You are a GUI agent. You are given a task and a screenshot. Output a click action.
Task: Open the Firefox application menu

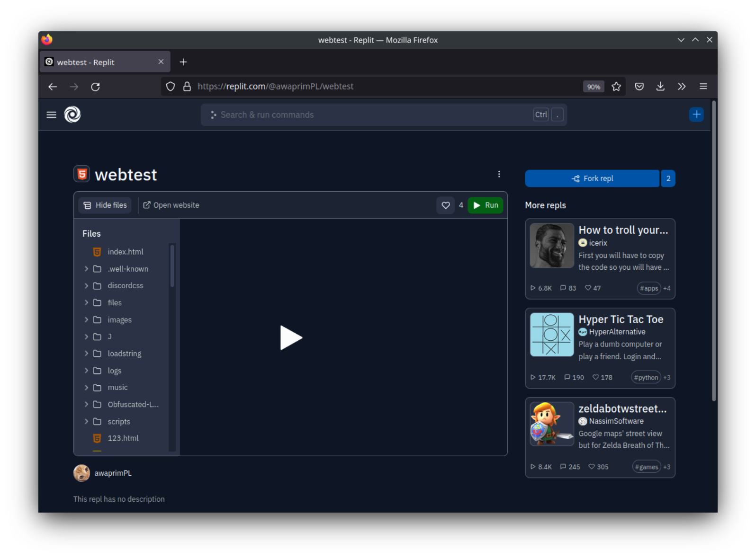(x=703, y=87)
